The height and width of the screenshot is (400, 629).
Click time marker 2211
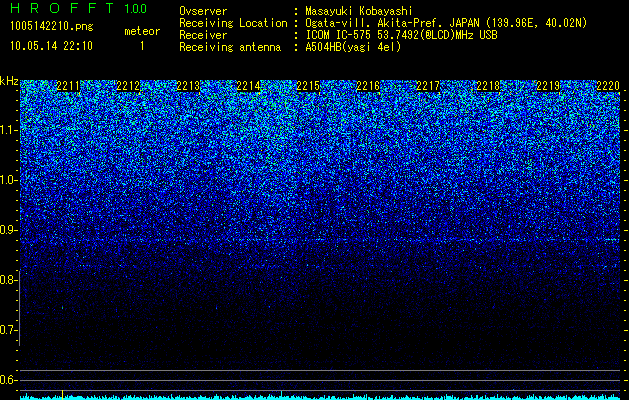68,86
